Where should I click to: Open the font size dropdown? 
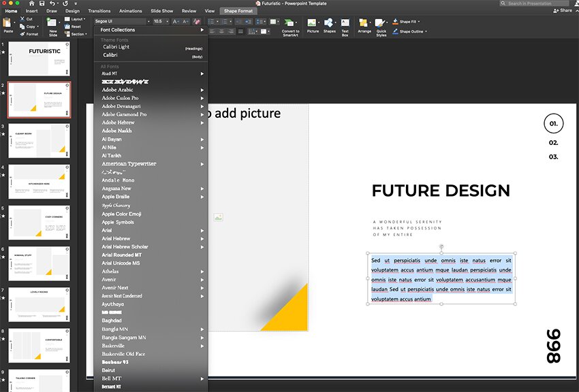click(167, 22)
